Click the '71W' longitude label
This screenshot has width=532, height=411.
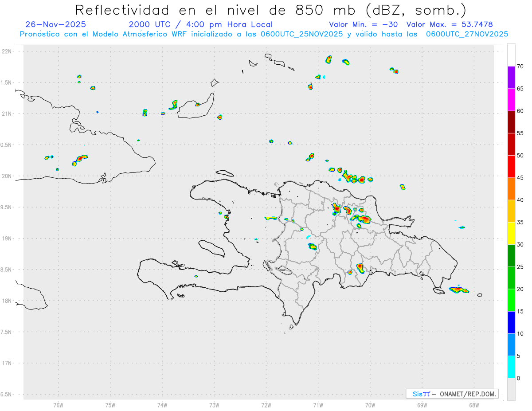pos(318,405)
